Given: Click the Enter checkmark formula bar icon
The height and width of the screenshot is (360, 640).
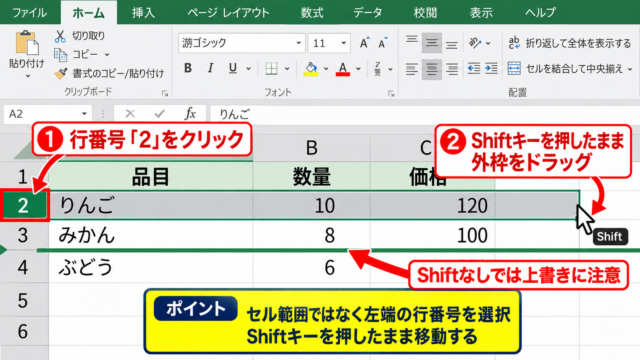Looking at the screenshot, I should pyautogui.click(x=160, y=113).
